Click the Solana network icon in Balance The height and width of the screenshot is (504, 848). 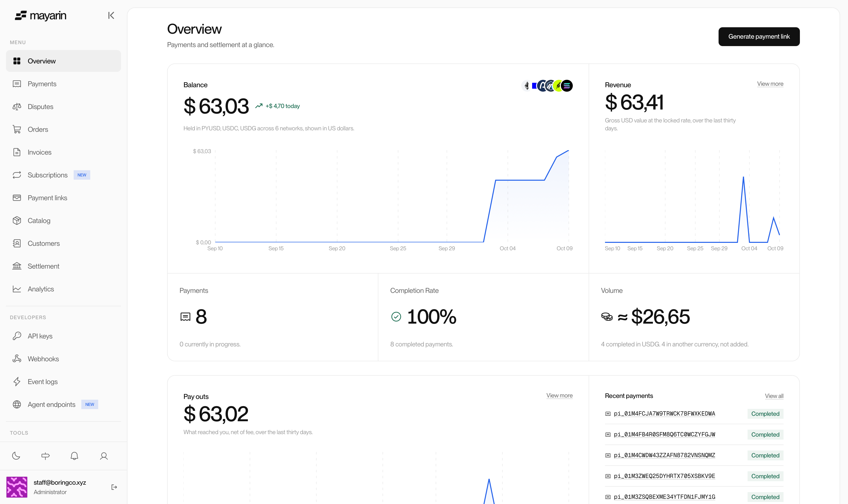pyautogui.click(x=567, y=85)
